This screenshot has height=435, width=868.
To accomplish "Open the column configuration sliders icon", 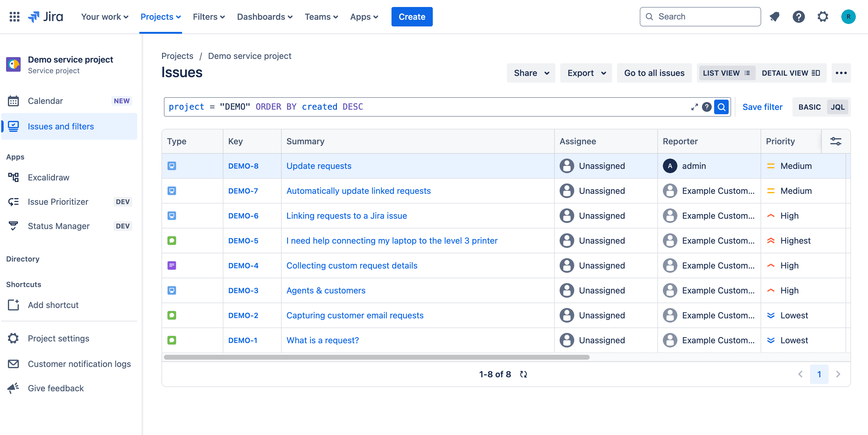I will point(836,141).
